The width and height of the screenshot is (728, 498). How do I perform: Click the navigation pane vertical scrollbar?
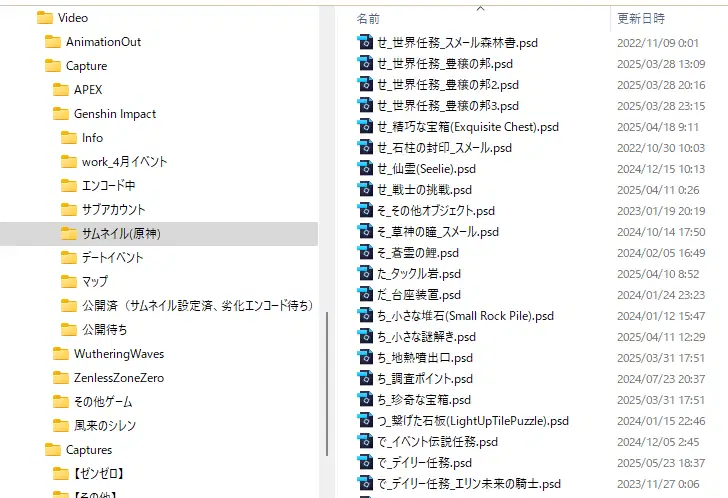[x=327, y=383]
